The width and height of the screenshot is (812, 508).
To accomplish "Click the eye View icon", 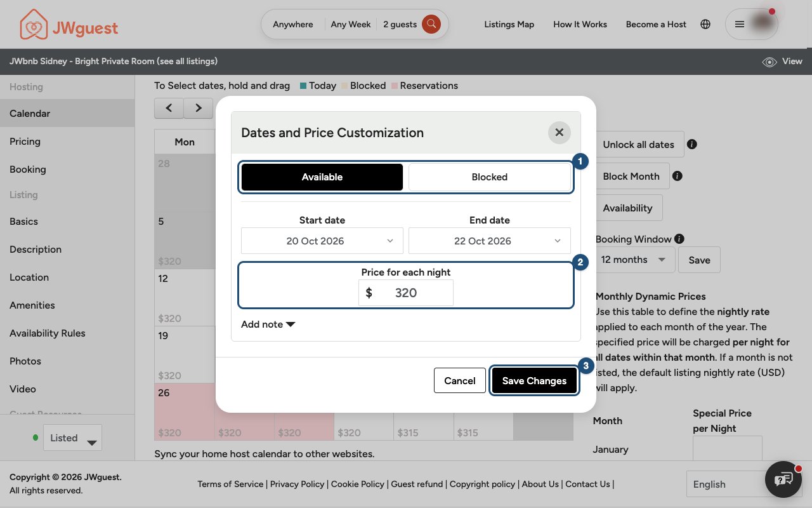I will [769, 62].
